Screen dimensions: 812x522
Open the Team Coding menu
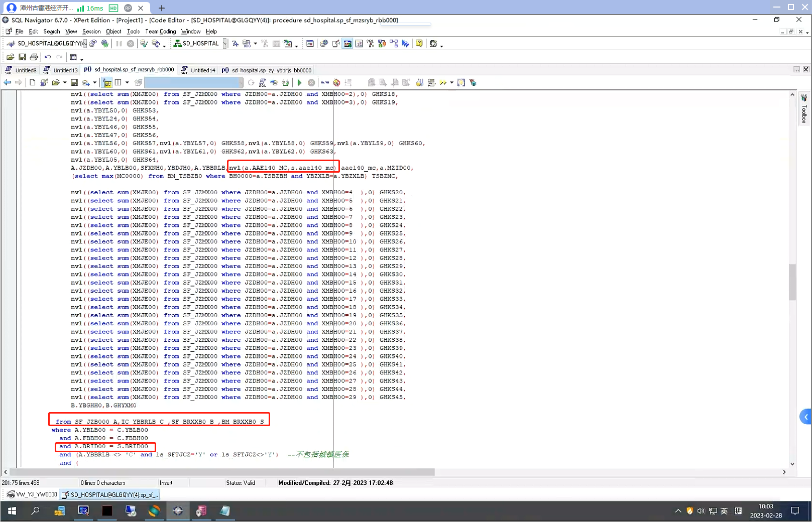160,32
